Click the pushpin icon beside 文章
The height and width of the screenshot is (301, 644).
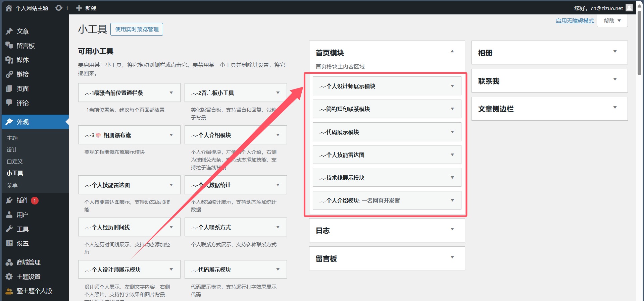pyautogui.click(x=9, y=31)
